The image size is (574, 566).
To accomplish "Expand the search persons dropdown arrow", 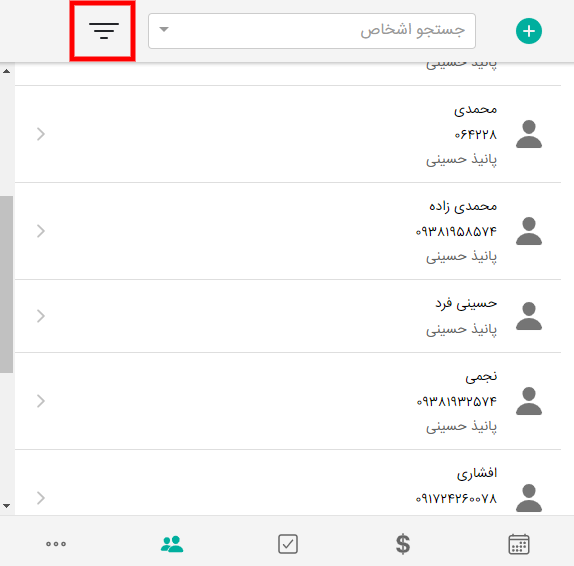I will coord(164,29).
